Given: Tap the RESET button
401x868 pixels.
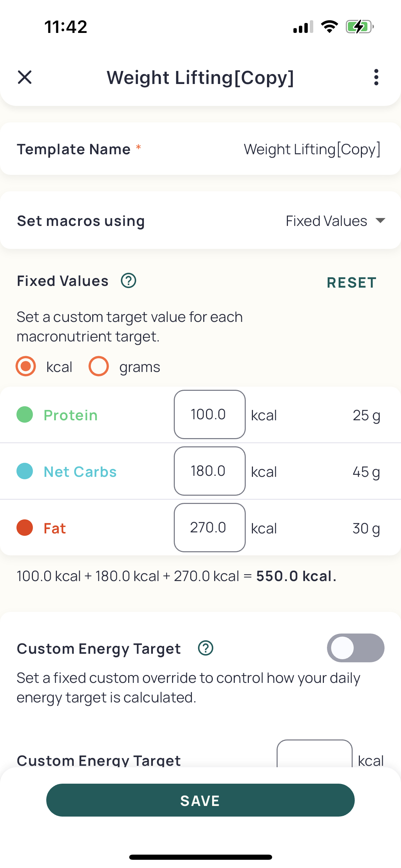Looking at the screenshot, I should 352,283.
